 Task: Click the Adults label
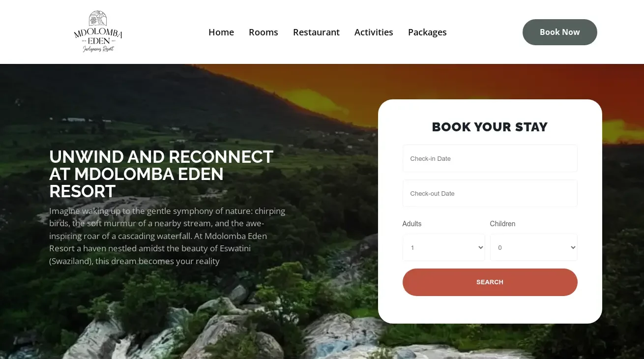pos(412,224)
